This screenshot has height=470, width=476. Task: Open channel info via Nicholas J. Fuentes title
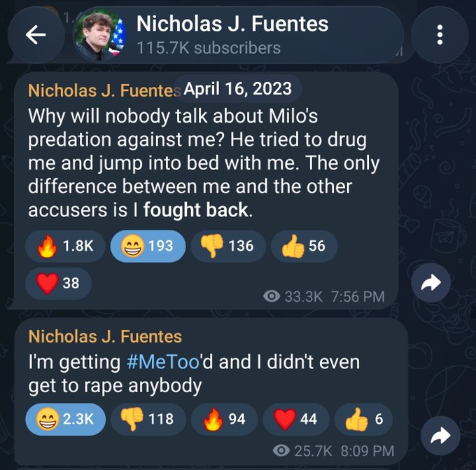coord(232,24)
